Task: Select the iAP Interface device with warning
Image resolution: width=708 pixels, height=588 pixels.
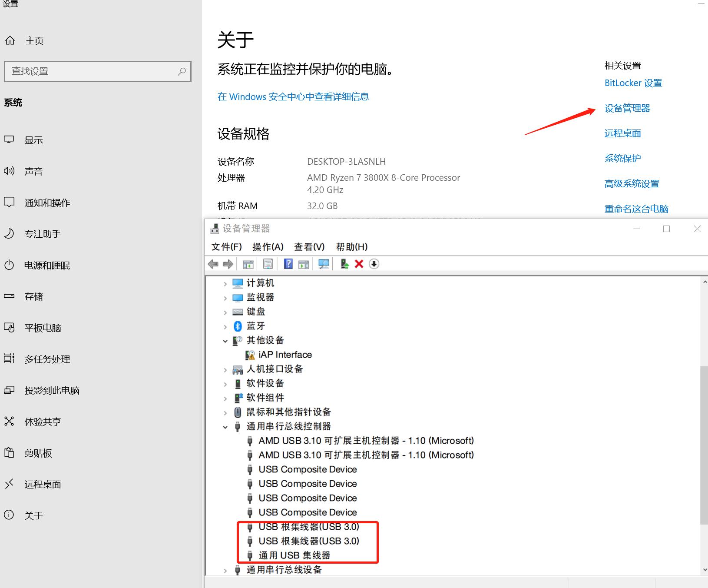Action: pyautogui.click(x=285, y=354)
